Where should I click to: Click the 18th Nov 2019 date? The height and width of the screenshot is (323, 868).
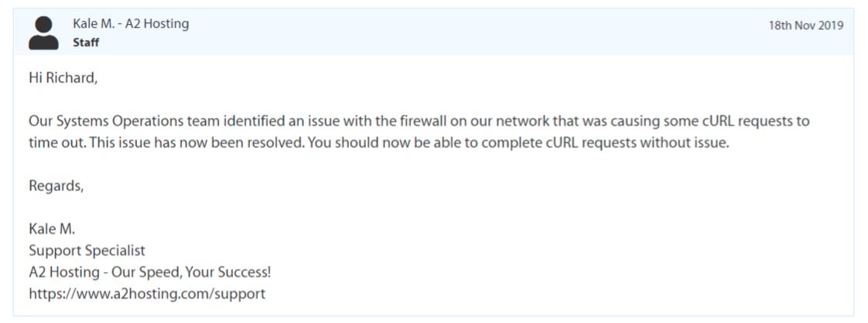pyautogui.click(x=805, y=25)
